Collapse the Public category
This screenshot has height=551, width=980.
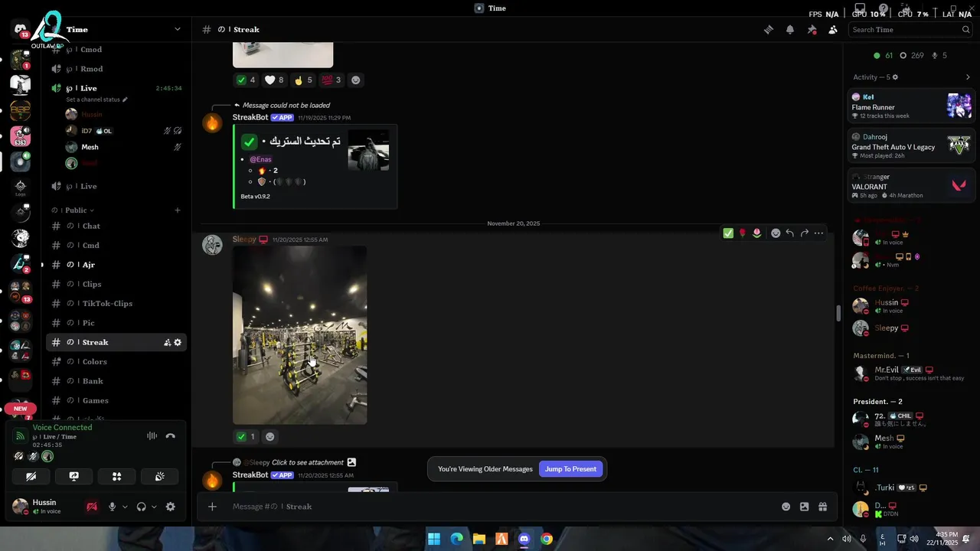pyautogui.click(x=73, y=210)
